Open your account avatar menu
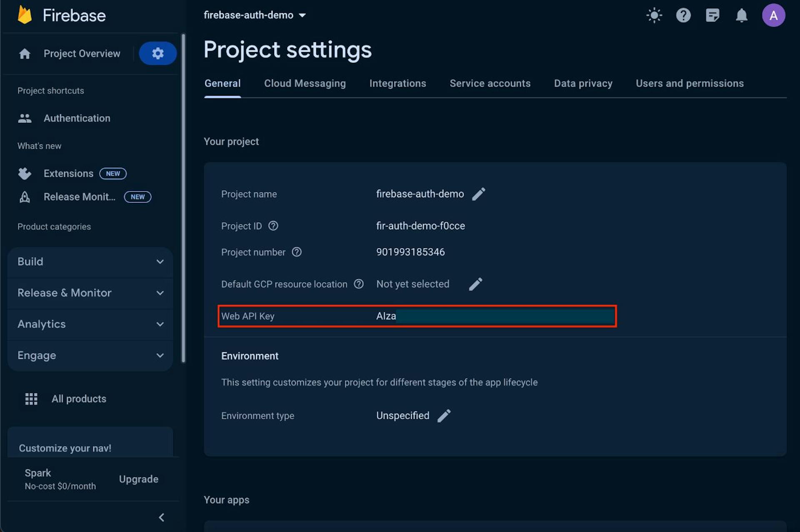 [773, 15]
